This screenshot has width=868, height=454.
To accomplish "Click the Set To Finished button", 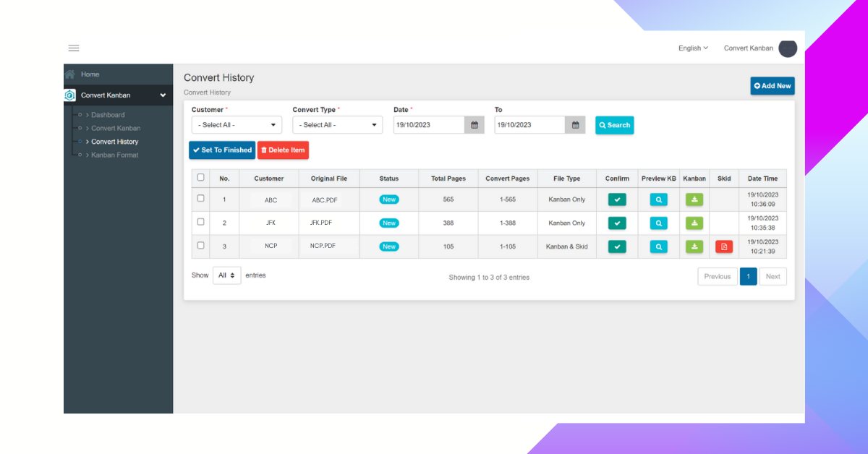I will [222, 150].
